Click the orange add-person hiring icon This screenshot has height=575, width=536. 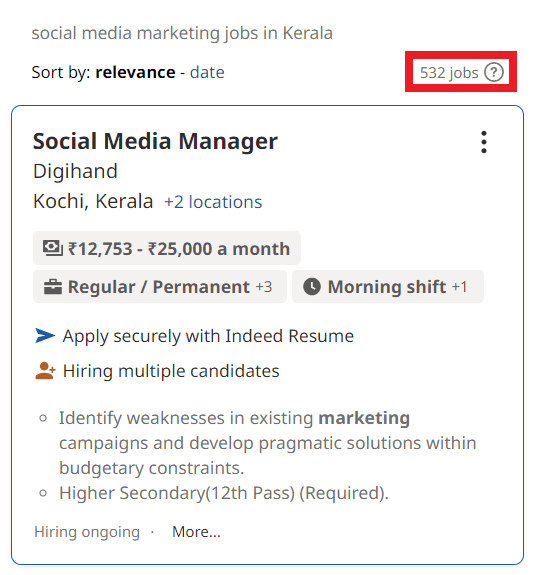tap(45, 371)
